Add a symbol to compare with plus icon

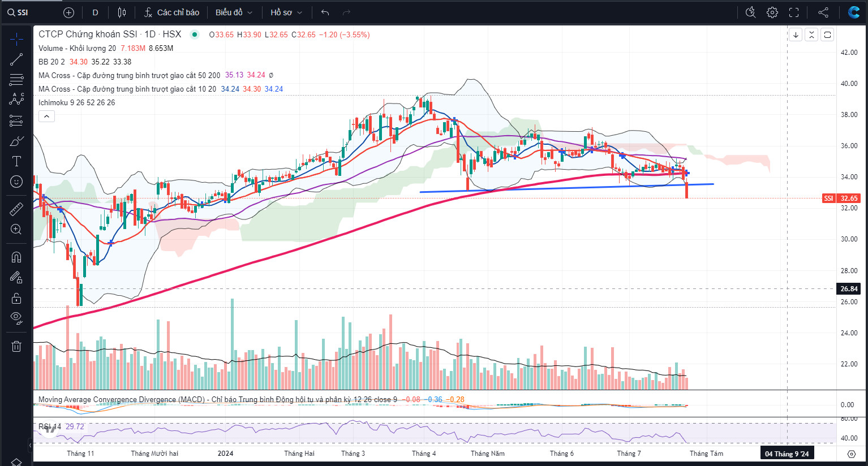pos(68,12)
